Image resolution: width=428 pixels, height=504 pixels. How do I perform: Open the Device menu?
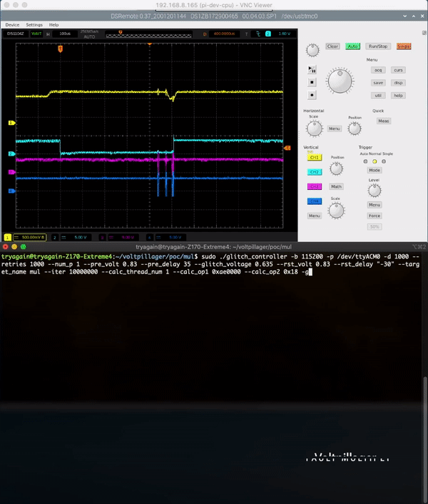[x=12, y=25]
